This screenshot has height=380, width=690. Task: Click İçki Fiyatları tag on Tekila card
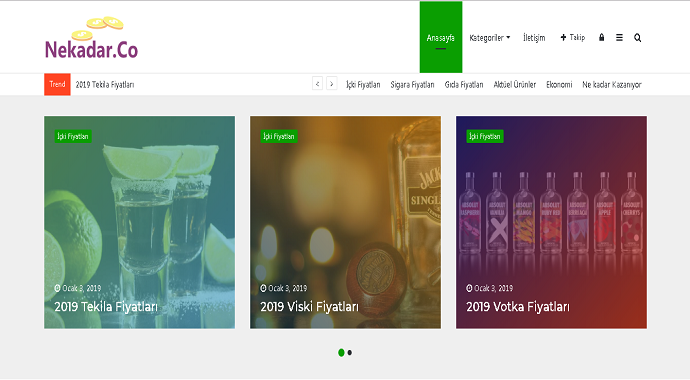pyautogui.click(x=73, y=136)
